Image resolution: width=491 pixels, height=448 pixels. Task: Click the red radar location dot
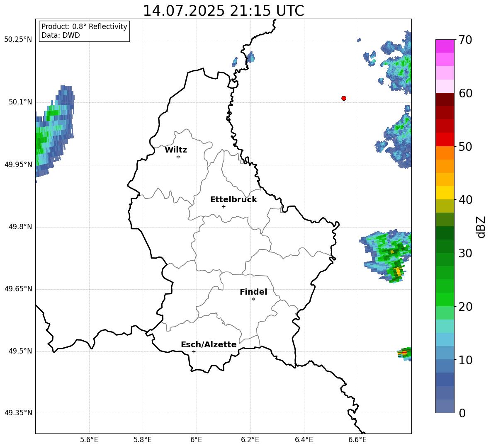(x=343, y=98)
